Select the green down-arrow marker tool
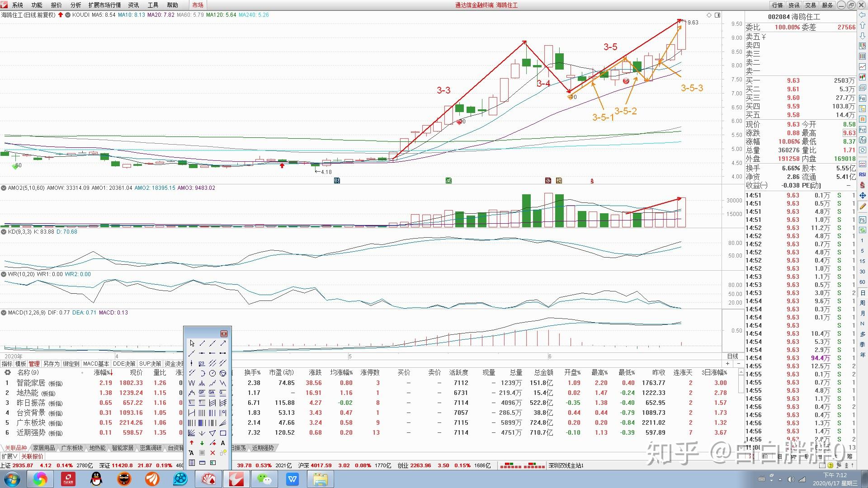This screenshot has height=488, width=868. [202, 443]
